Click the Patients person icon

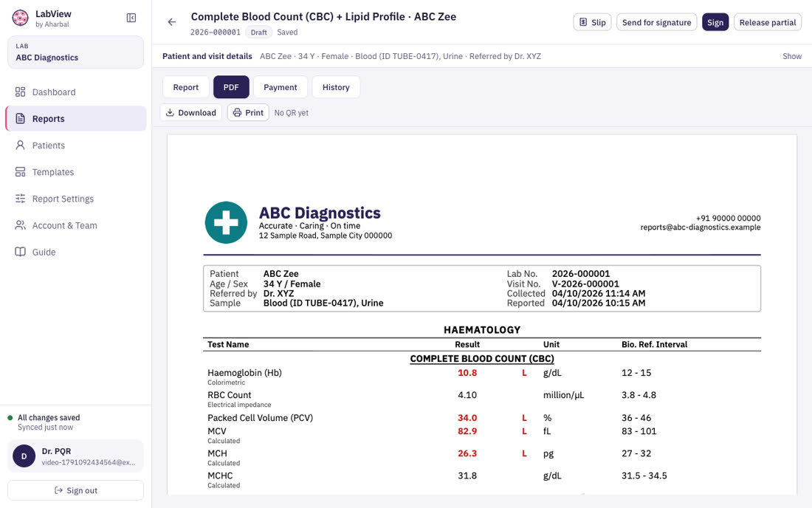[20, 145]
